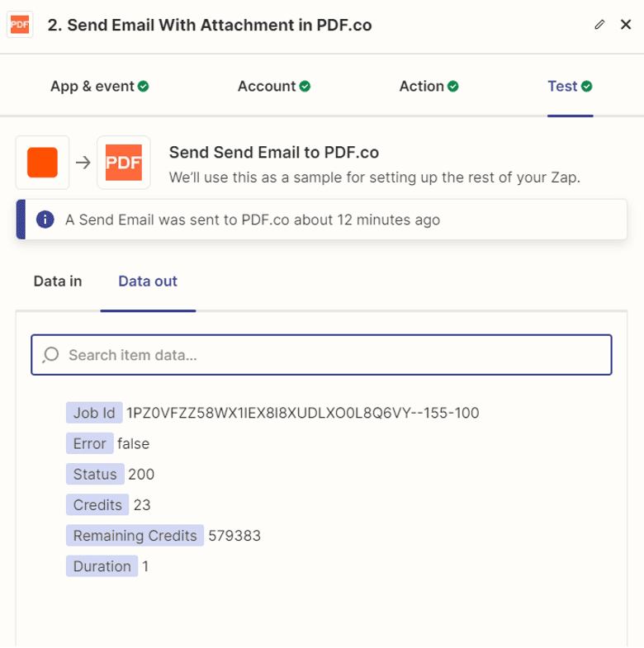
Task: Select the Data out tab
Action: (148, 281)
